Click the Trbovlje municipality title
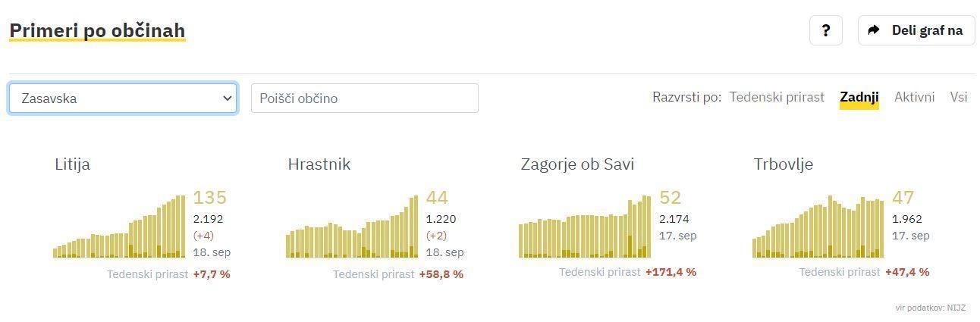980x322 pixels. (x=783, y=164)
